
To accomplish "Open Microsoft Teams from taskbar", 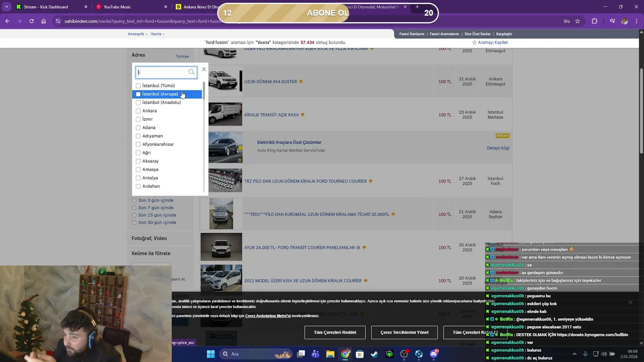I will [x=315, y=354].
